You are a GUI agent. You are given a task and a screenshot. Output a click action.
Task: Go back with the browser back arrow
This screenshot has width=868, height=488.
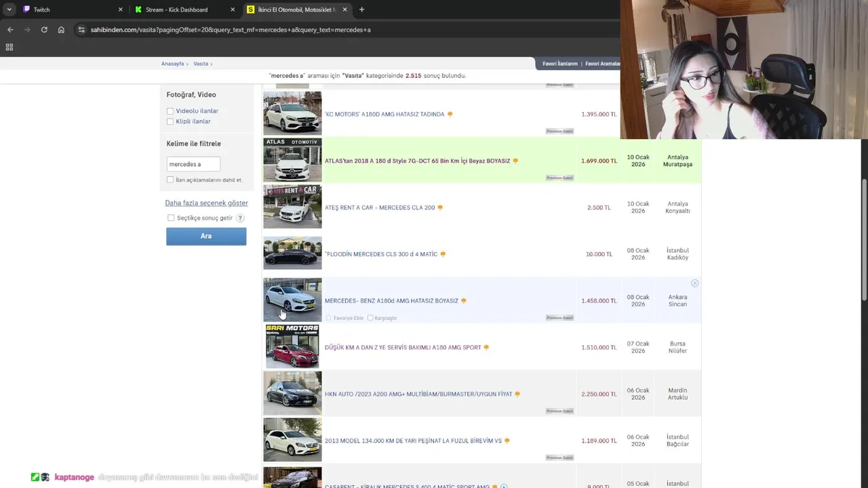(x=10, y=30)
